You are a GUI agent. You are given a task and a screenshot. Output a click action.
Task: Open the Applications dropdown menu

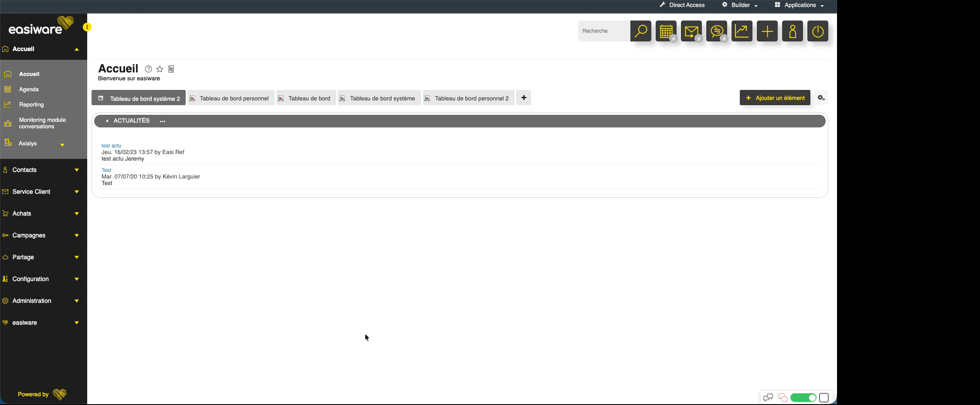pyautogui.click(x=800, y=5)
